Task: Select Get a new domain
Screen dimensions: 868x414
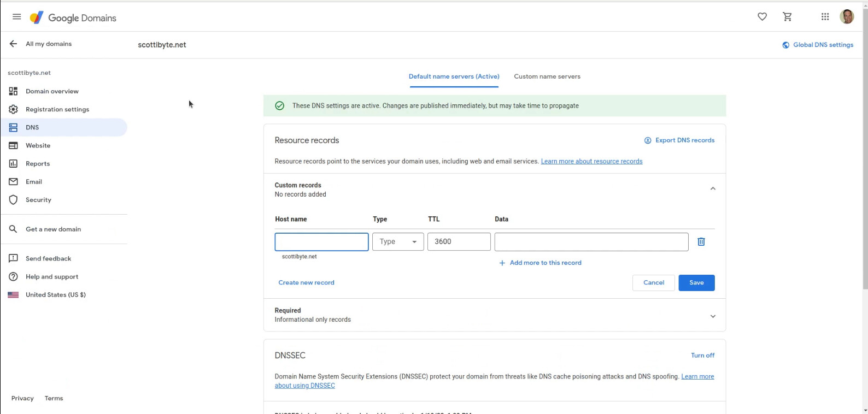Action: (x=53, y=229)
